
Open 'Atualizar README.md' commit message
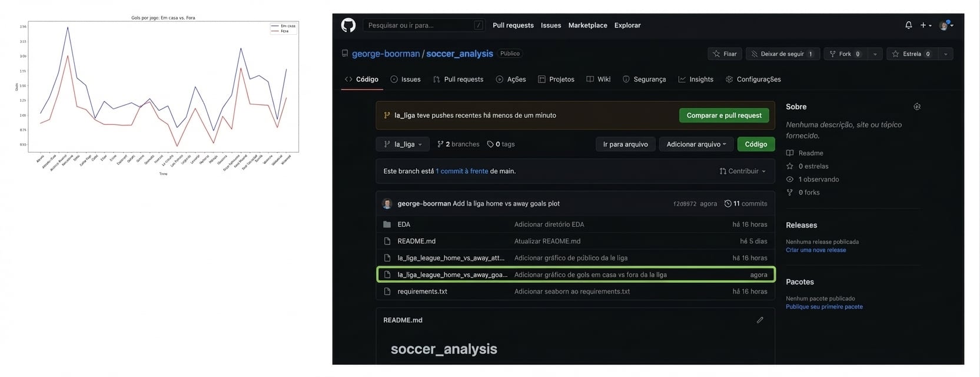tap(547, 241)
